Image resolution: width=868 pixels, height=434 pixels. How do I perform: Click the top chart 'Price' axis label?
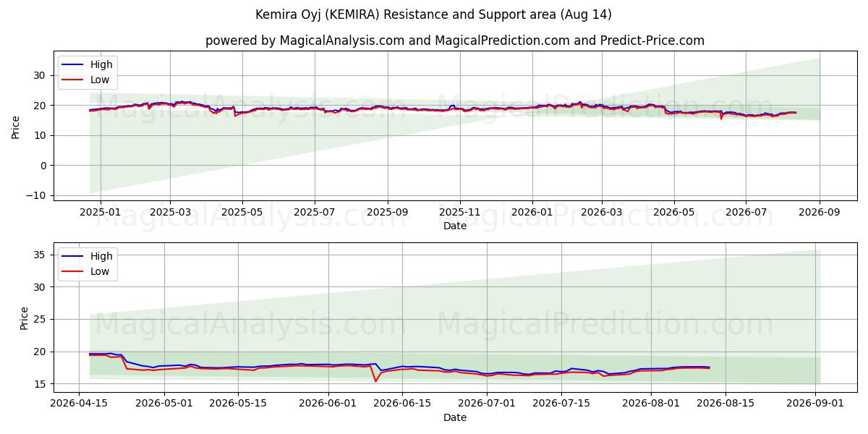point(16,126)
